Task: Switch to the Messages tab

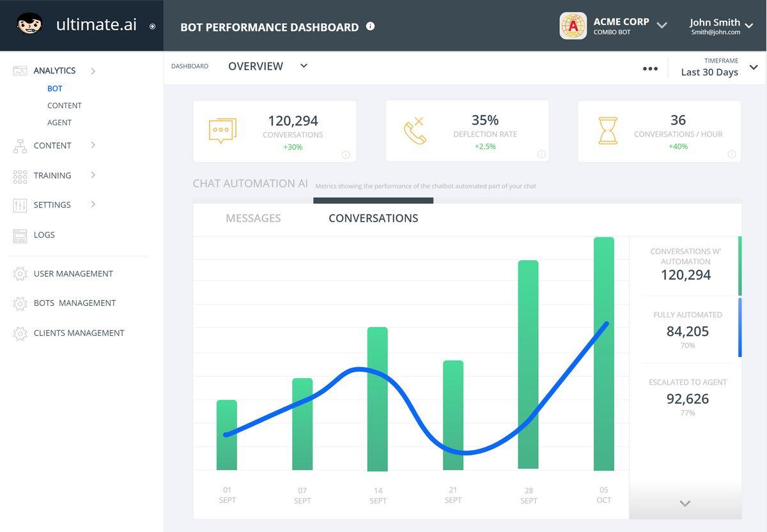Action: (253, 218)
